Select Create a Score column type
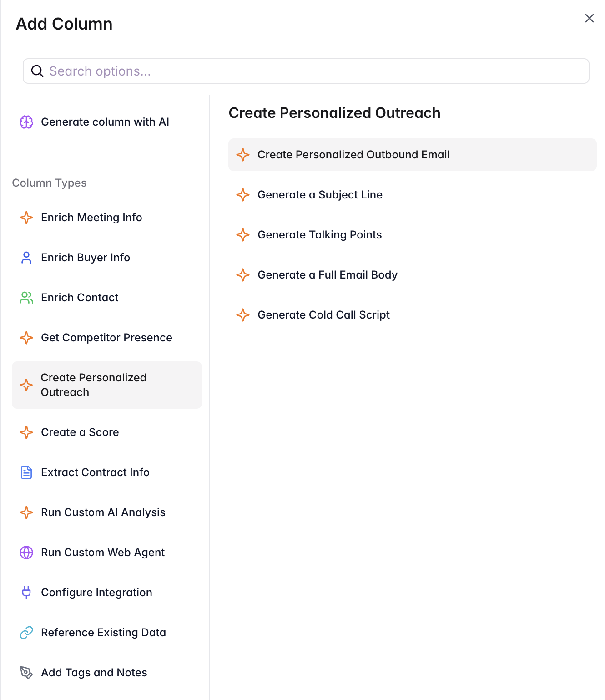The width and height of the screenshot is (605, 700). [x=80, y=432]
